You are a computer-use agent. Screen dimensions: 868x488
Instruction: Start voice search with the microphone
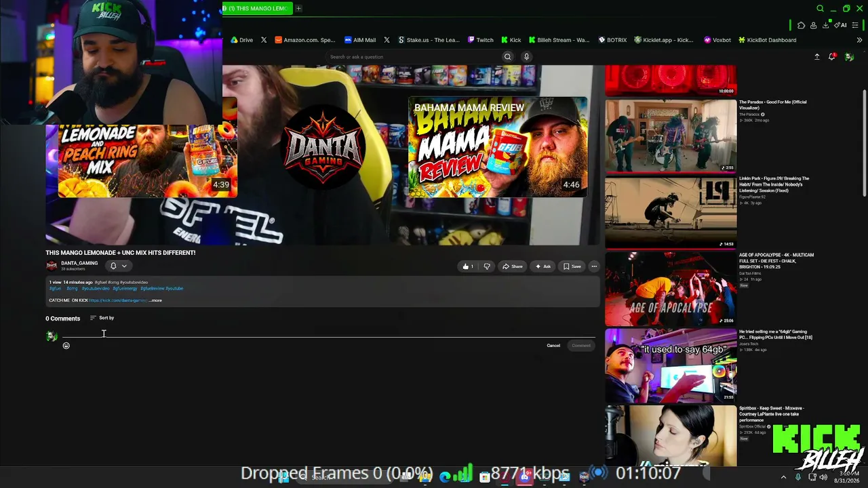click(x=526, y=57)
